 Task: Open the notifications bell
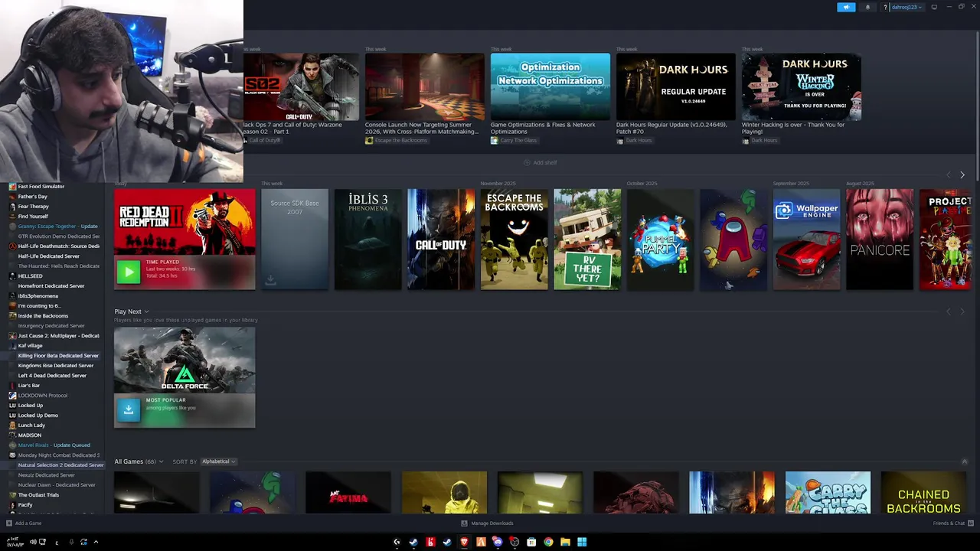(867, 7)
